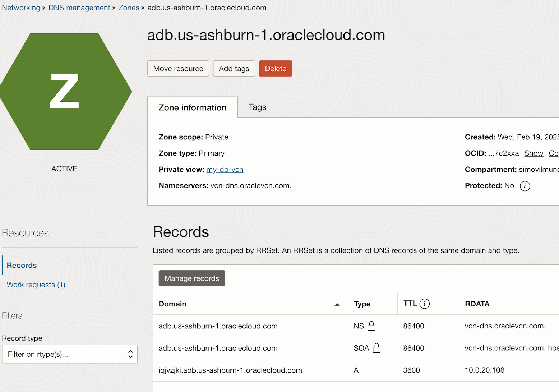
Task: Click Nameservers value vcn-dns.oraclevcn.com.
Action: point(251,185)
